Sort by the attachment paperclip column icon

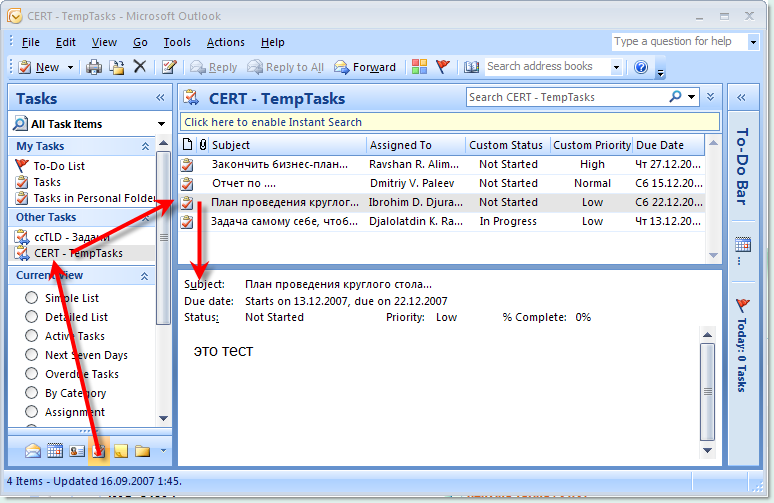coord(203,145)
